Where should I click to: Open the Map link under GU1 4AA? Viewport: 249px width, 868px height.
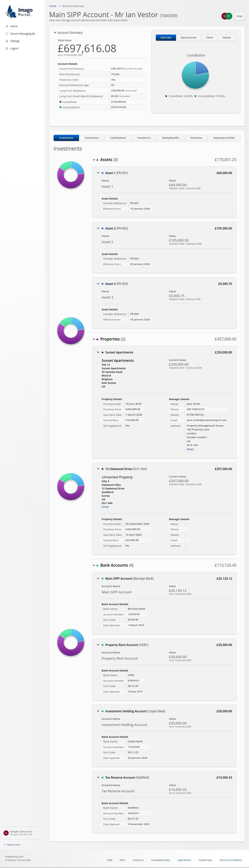pos(105,507)
